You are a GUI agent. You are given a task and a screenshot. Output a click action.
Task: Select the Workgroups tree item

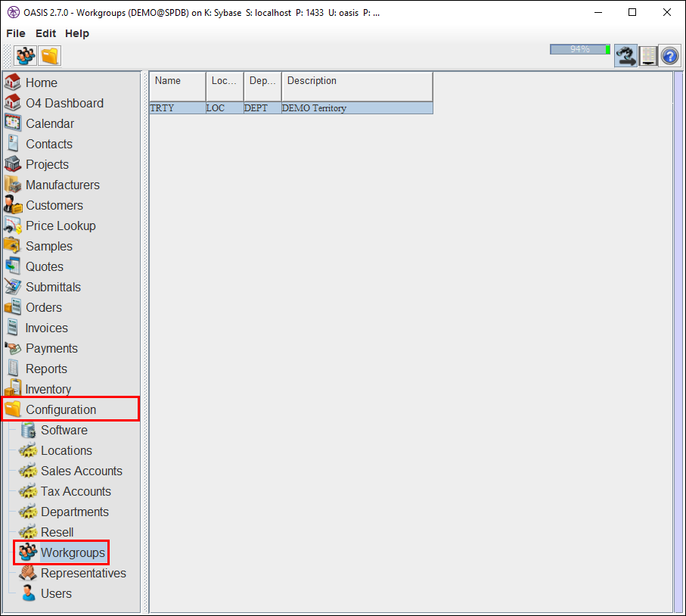(x=73, y=552)
